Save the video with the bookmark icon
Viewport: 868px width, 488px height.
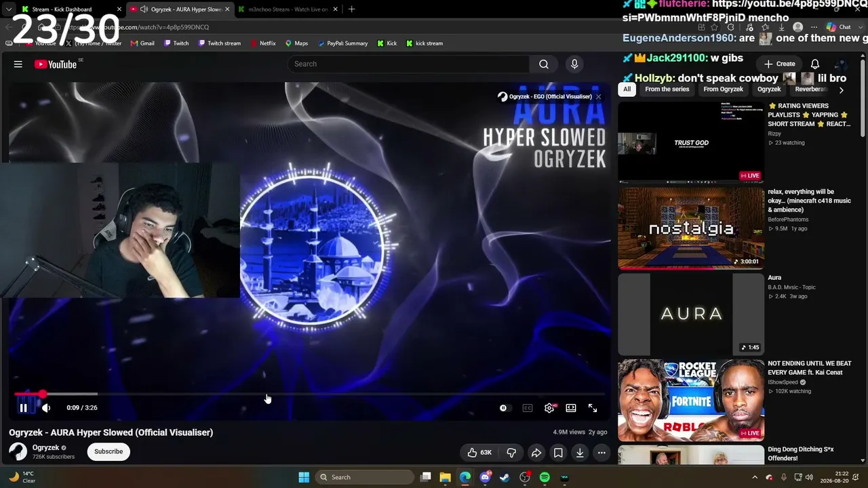[558, 452]
